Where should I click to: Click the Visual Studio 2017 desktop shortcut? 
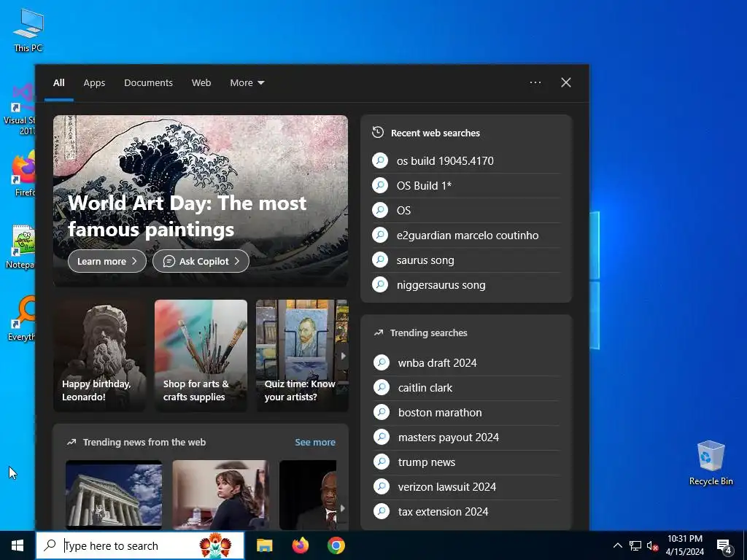tap(20, 109)
